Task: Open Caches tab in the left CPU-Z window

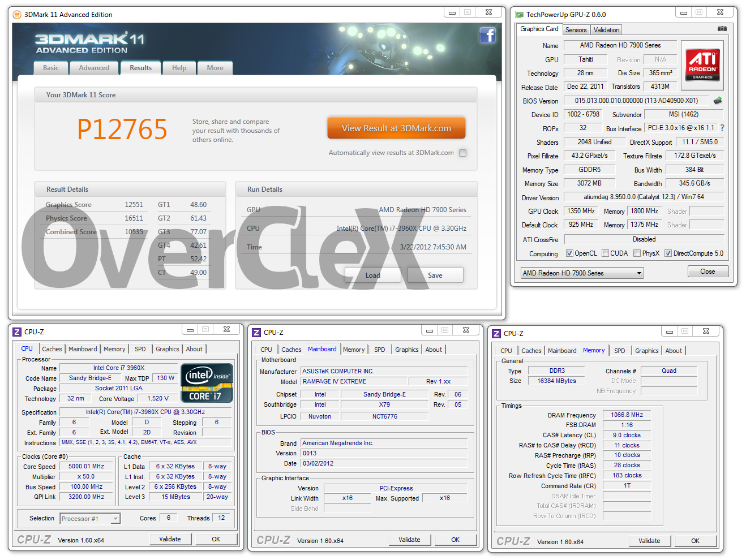Action: [x=52, y=349]
